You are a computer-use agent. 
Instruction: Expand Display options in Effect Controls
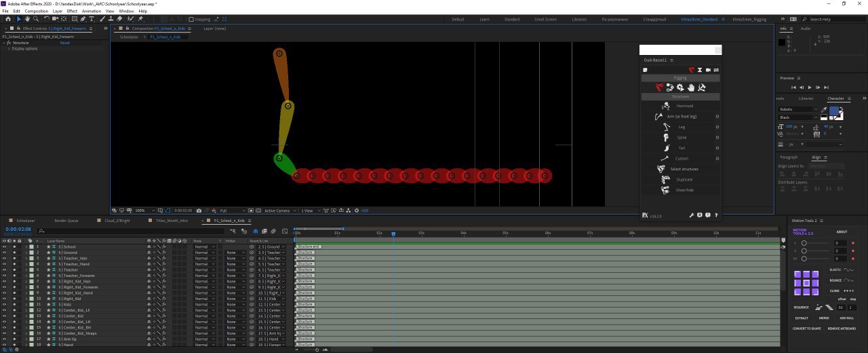[9, 49]
